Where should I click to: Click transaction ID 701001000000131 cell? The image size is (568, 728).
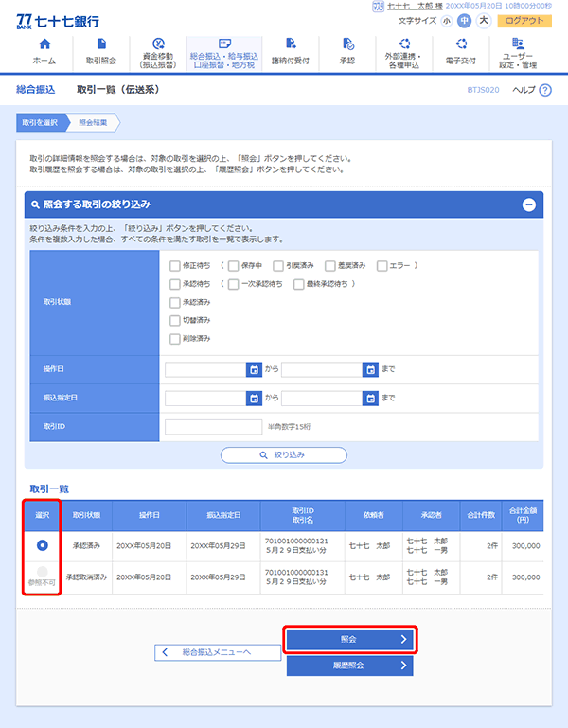pyautogui.click(x=302, y=577)
